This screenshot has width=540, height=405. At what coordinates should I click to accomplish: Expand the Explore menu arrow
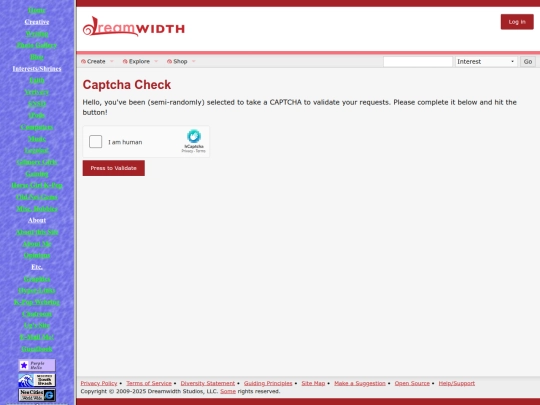[156, 61]
